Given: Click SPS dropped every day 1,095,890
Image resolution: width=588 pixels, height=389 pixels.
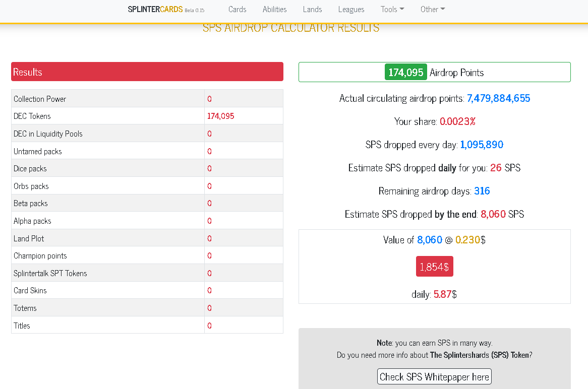Looking at the screenshot, I should tap(482, 145).
